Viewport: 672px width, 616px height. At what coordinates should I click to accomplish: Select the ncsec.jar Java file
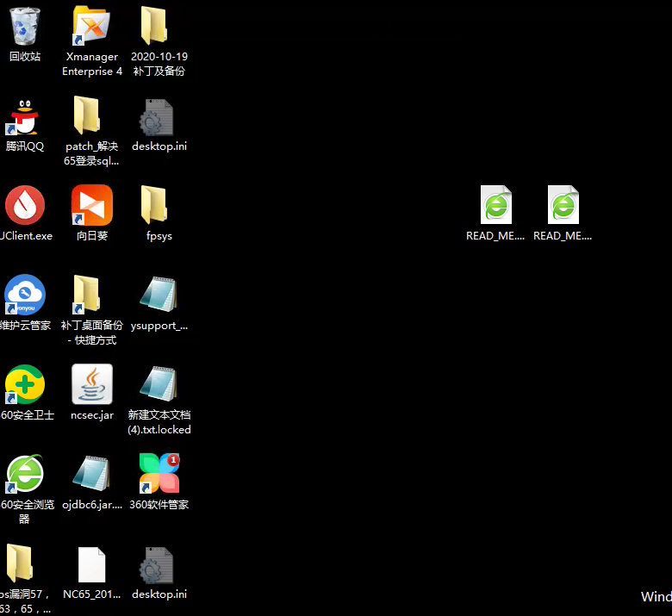click(91, 386)
